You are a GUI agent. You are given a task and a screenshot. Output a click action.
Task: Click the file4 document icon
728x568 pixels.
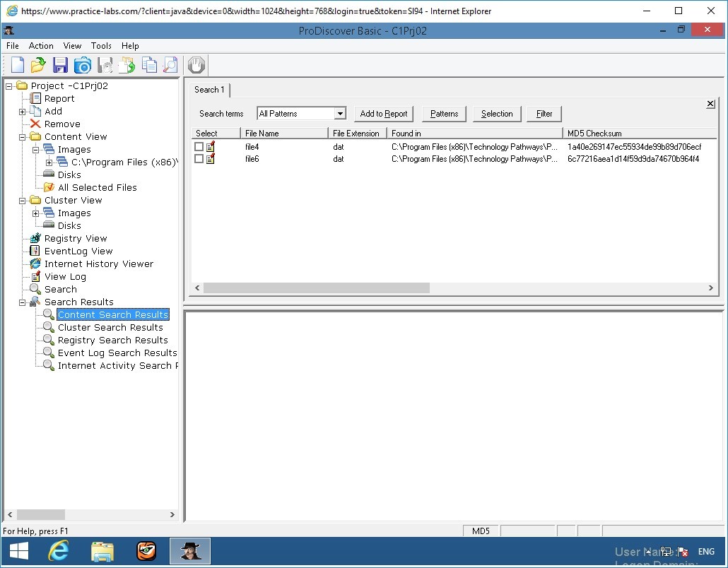click(x=211, y=147)
